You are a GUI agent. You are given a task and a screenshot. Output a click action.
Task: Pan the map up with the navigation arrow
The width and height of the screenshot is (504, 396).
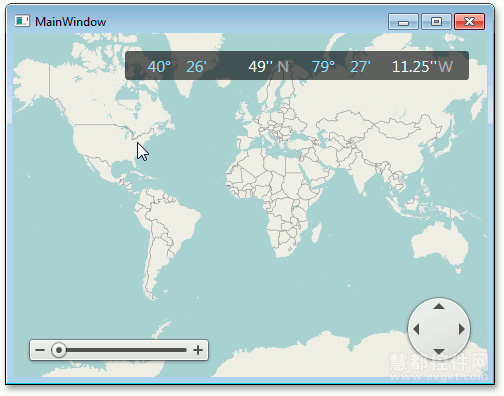[439, 306]
